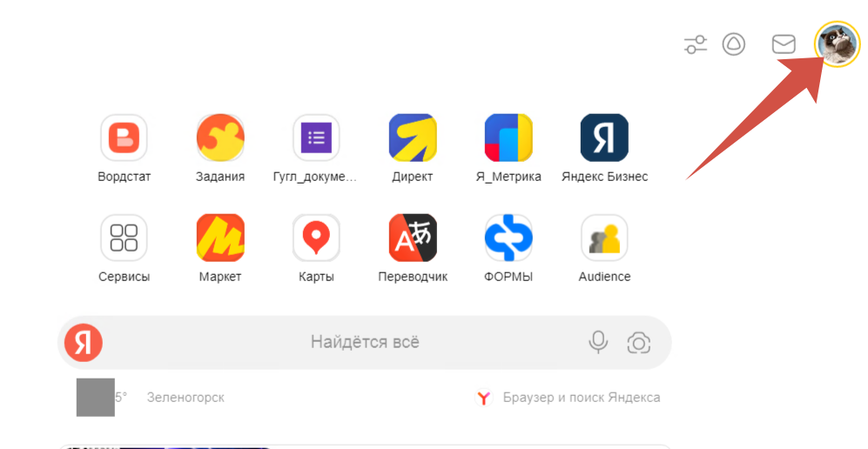868x449 pixels.
Task: Click the Yandex Browser Y logo icon
Action: [x=484, y=398]
